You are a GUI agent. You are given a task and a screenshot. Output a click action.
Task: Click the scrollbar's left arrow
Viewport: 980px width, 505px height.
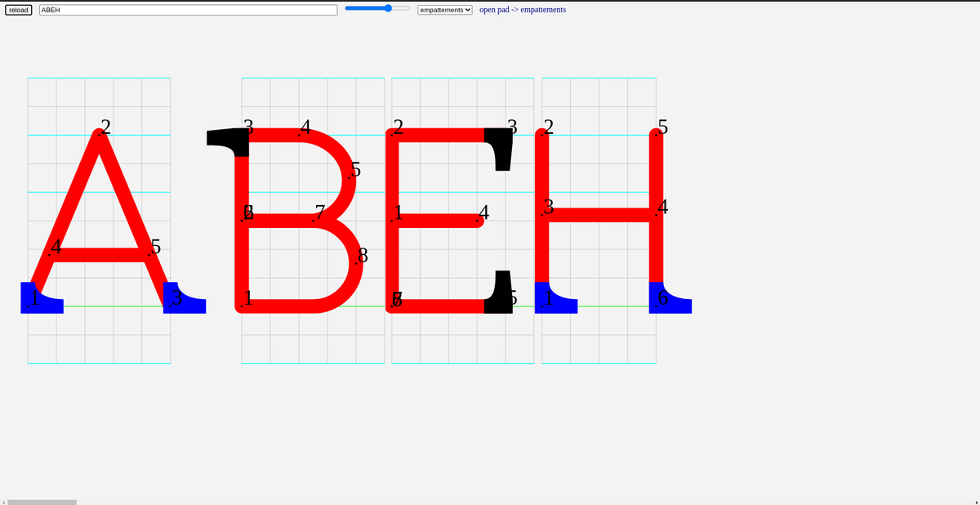click(x=3, y=502)
